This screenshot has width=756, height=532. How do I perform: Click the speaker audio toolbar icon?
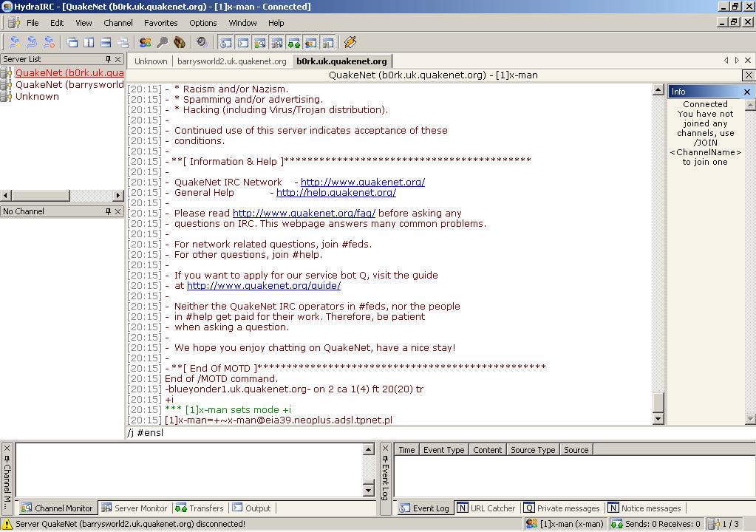(x=202, y=42)
